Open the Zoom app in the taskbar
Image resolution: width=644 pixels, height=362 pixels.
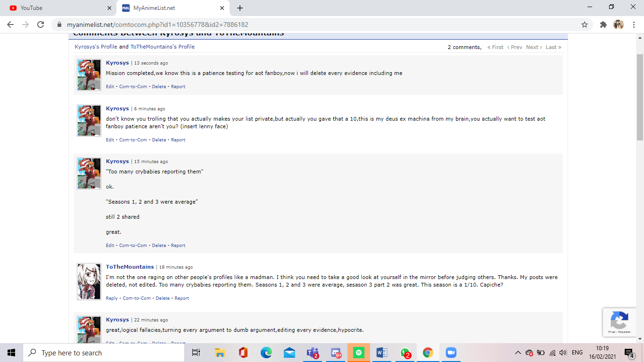click(x=451, y=353)
